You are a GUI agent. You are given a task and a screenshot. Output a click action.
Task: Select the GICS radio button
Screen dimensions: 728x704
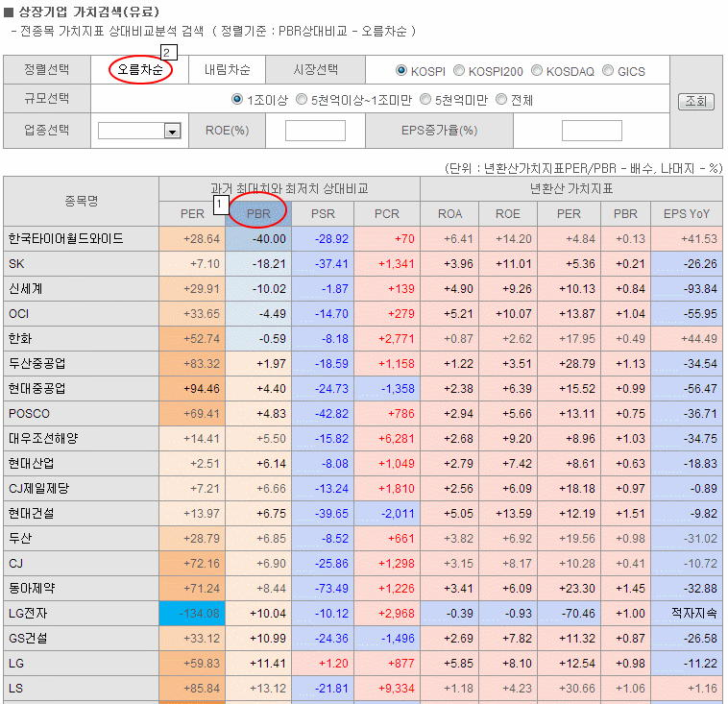pyautogui.click(x=608, y=70)
